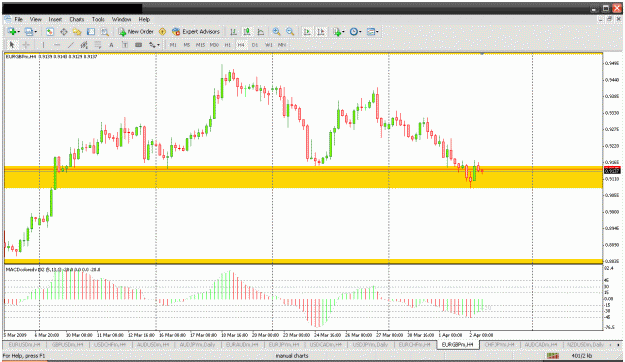
Task: Select the Crosshair tool
Action: (x=26, y=45)
